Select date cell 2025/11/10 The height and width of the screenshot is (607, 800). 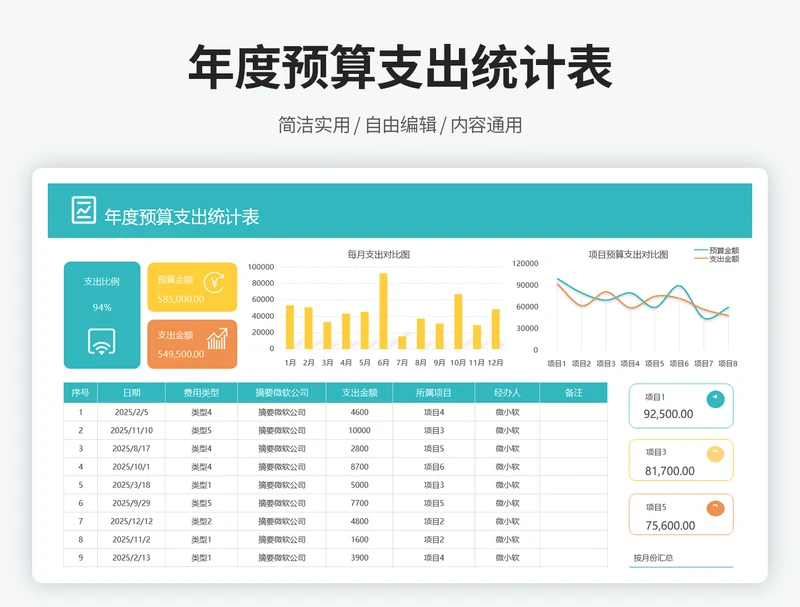tap(132, 431)
